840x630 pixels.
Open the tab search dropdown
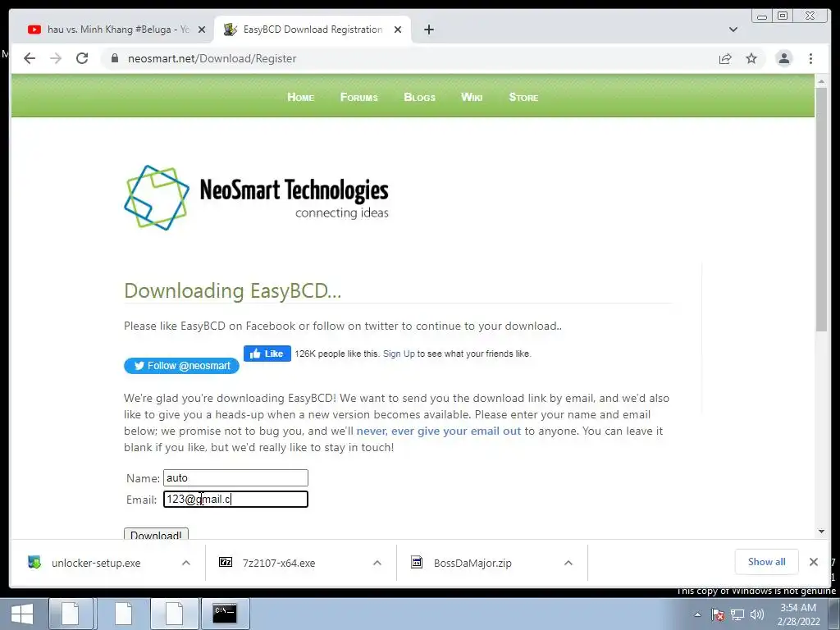coord(733,30)
